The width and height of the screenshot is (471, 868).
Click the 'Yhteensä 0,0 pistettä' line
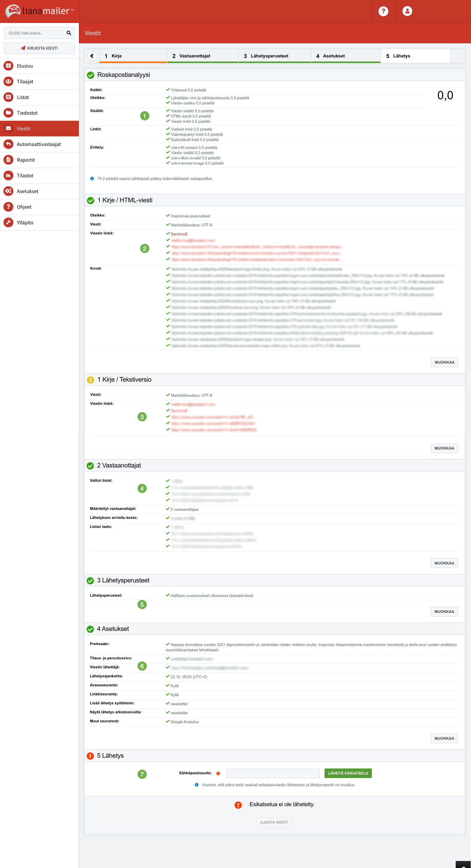coord(189,90)
